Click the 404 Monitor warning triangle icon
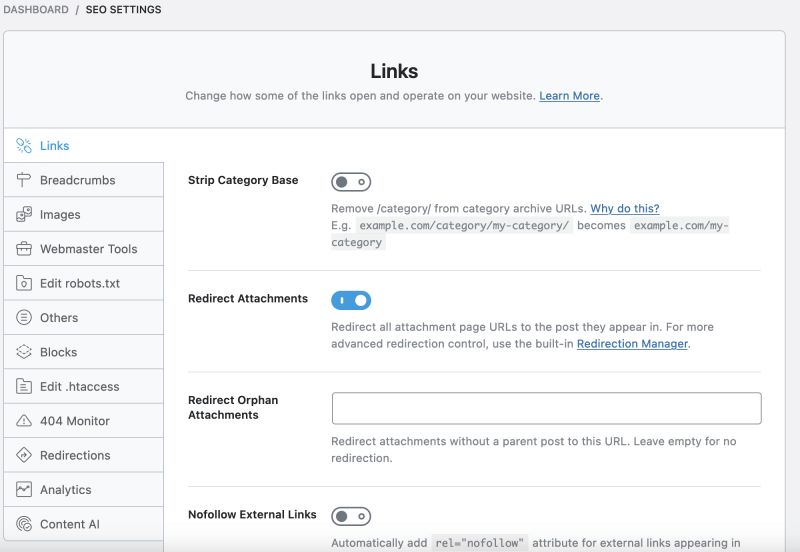Viewport: 800px width, 552px height. point(23,420)
